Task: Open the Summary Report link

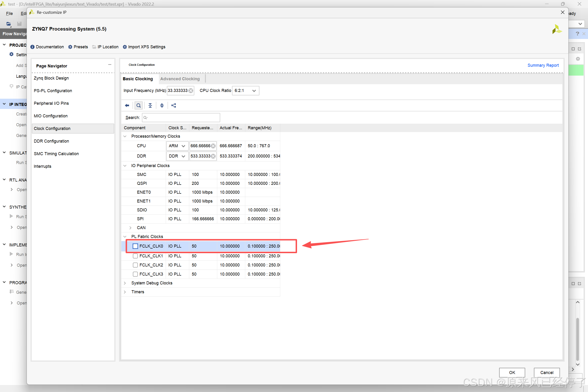Action: 543,65
